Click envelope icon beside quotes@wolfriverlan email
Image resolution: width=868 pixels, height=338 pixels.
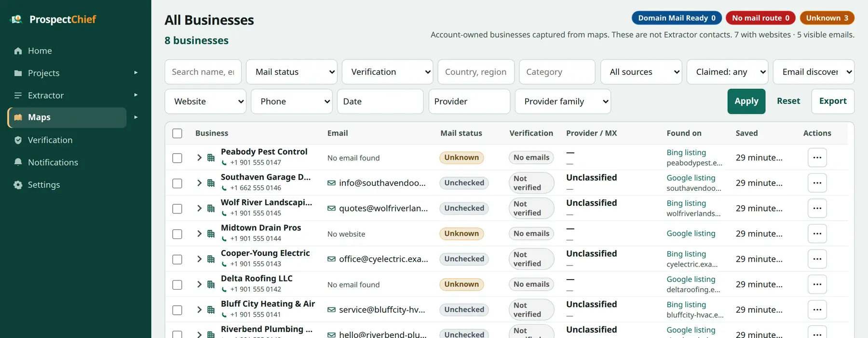(331, 208)
